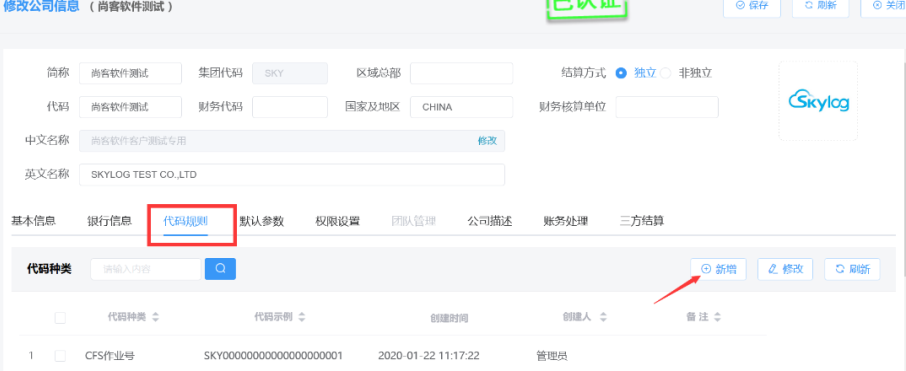This screenshot has width=906, height=371.
Task: Select the 非独立 radio option
Action: pos(666,73)
